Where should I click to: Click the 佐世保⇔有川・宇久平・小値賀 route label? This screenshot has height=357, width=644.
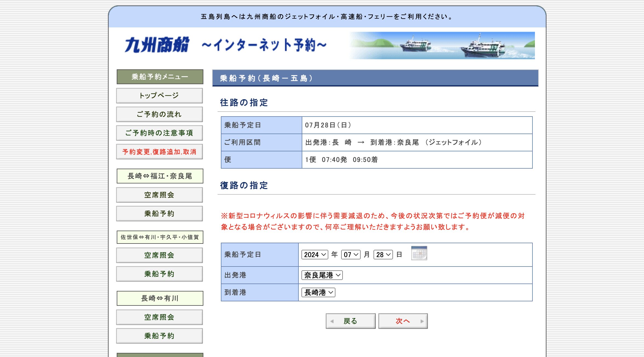(160, 237)
